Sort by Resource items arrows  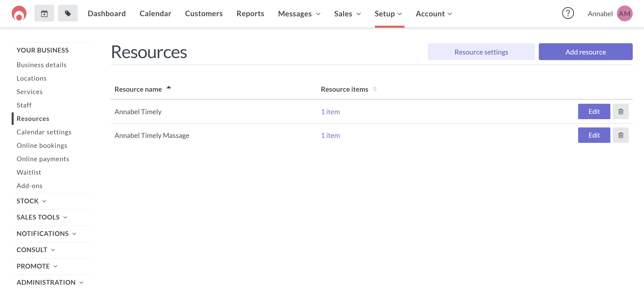coord(374,89)
